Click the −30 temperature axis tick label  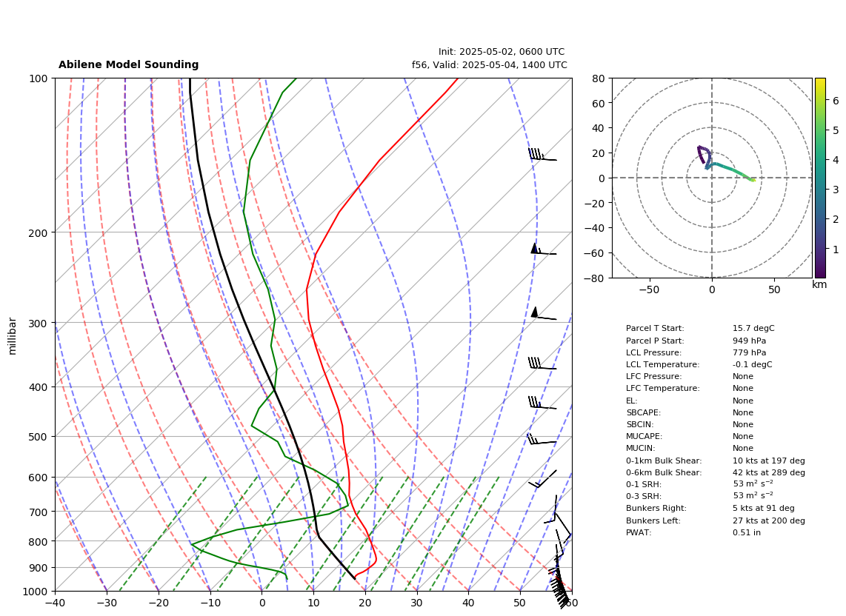pyautogui.click(x=107, y=603)
